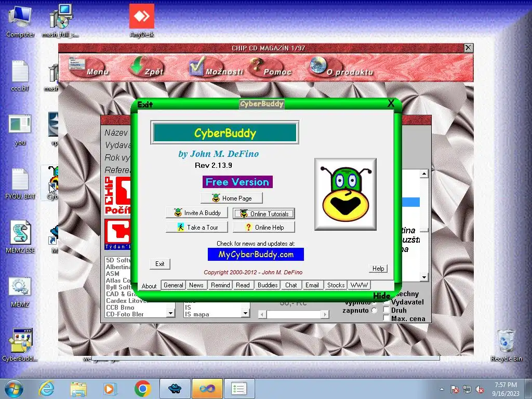
Task: Open the Remind tab
Action: click(220, 285)
